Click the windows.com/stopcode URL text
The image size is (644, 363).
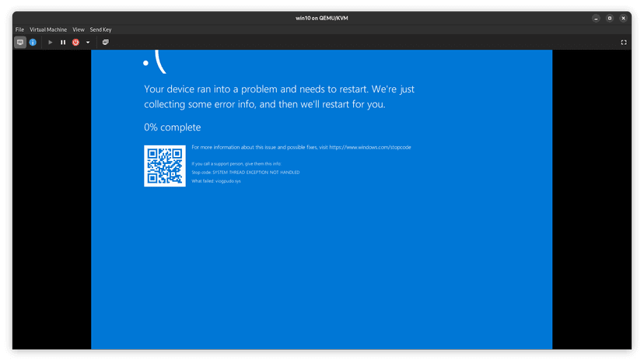(x=369, y=147)
